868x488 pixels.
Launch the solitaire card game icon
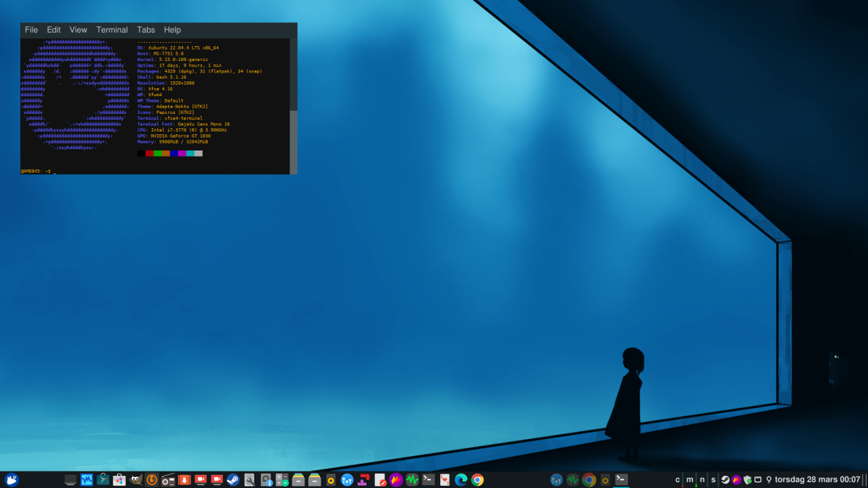coord(445,480)
